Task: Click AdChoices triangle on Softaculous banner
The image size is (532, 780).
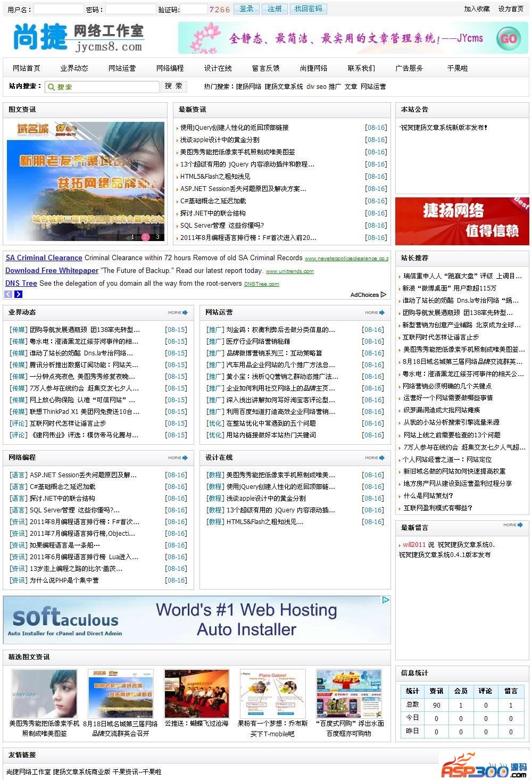Action: pos(386,600)
